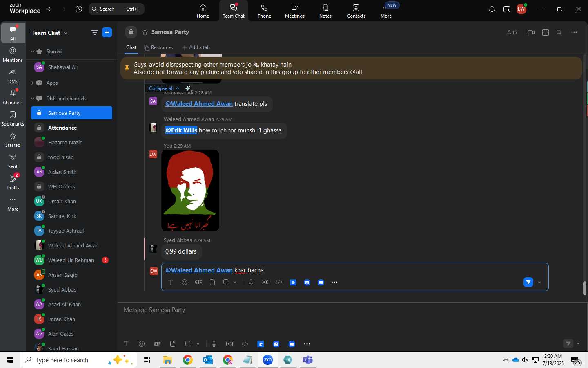Open the Attendance channel
Viewport: 588px width, 368px height.
pyautogui.click(x=71, y=128)
